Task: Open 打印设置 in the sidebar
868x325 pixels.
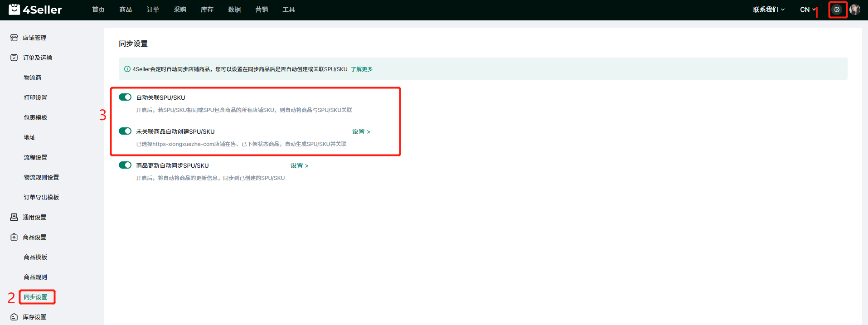Action: [x=35, y=97]
